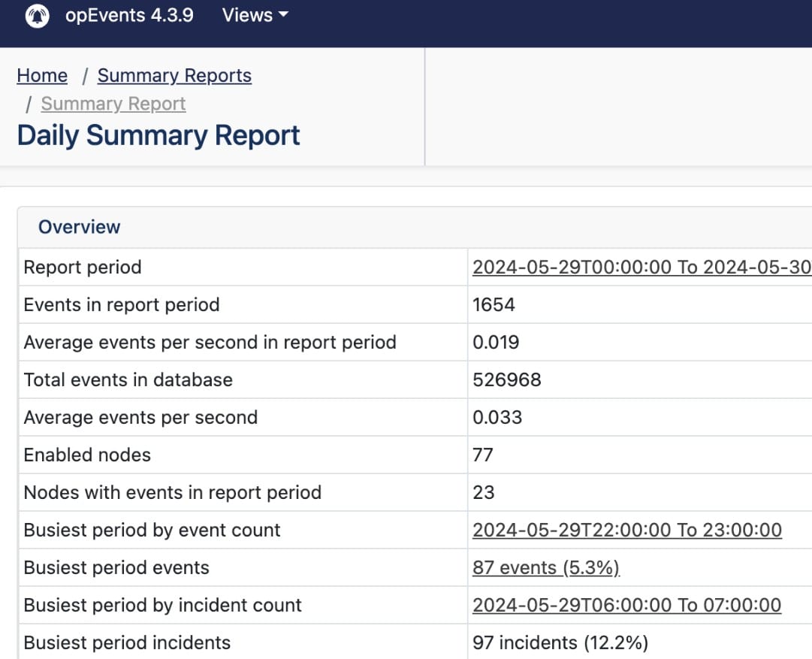This screenshot has height=659, width=812.
Task: Click the Views dropdown arrow
Action: coord(281,15)
